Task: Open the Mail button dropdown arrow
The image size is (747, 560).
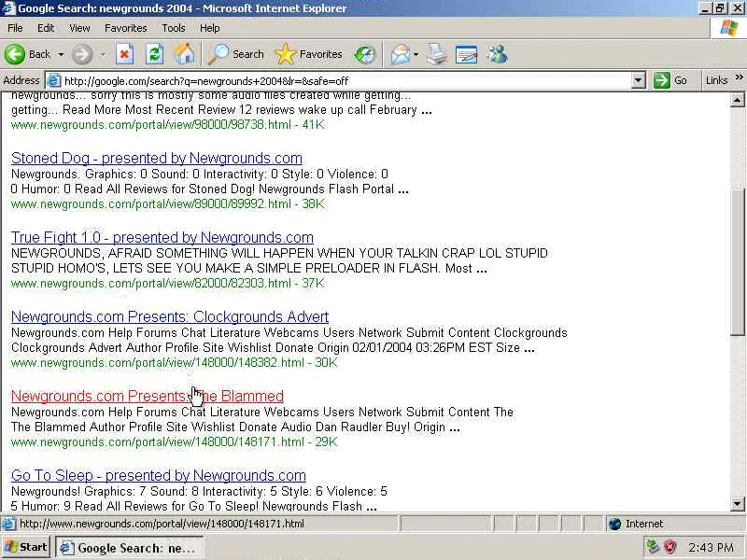Action: [416, 54]
